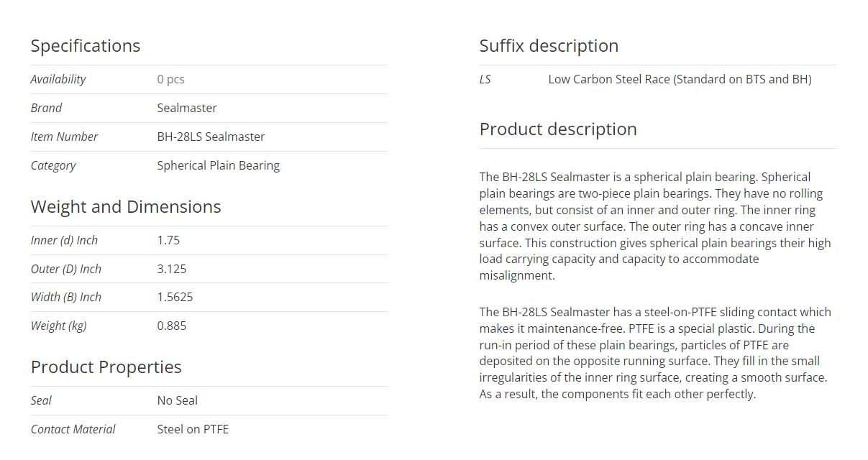Select the Width (B) Inch value 1.5625
The height and width of the screenshot is (460, 868).
click(175, 297)
